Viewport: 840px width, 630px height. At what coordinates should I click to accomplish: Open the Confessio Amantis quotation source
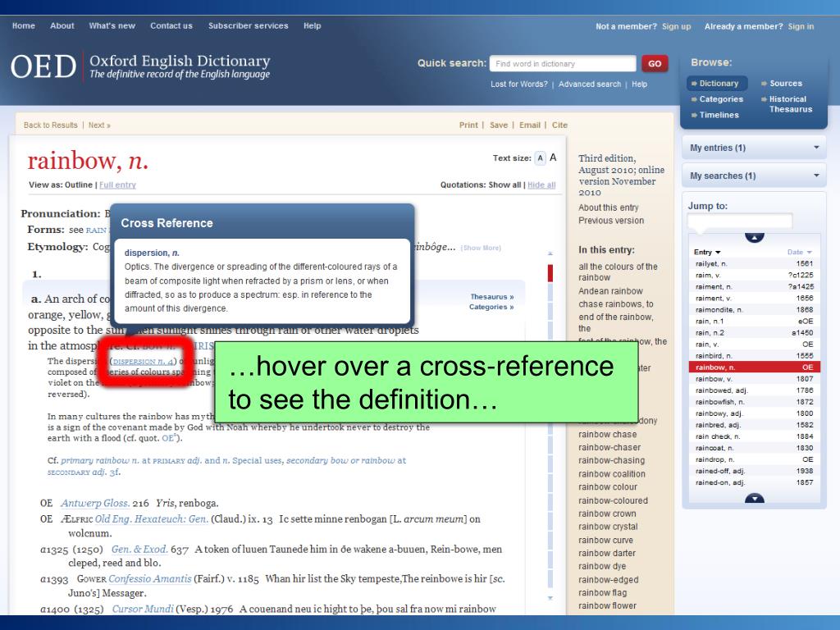click(150, 578)
